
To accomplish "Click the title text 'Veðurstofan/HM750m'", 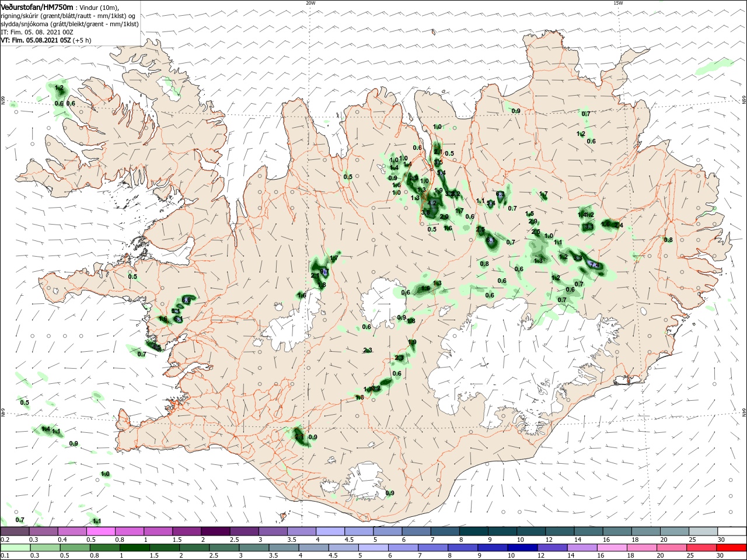I will 37,7.
